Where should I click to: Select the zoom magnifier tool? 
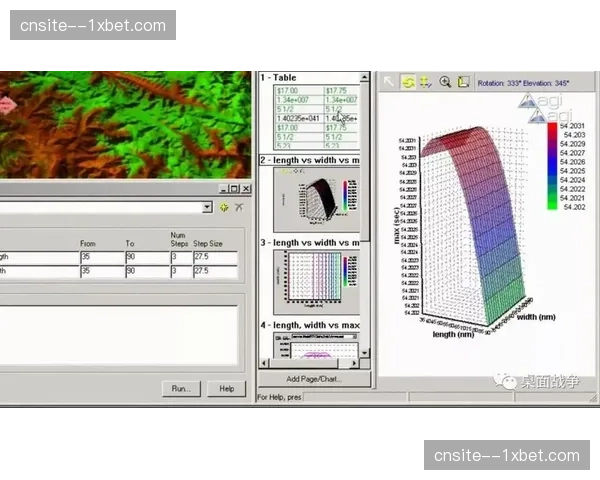pos(445,82)
